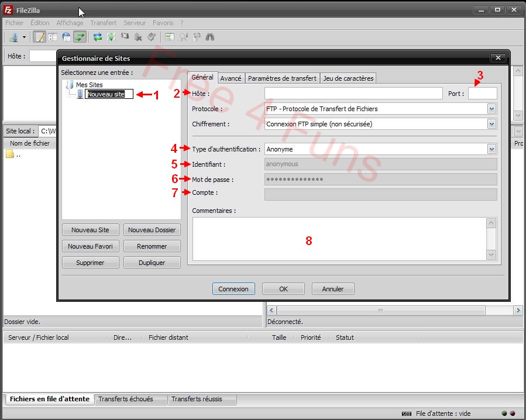Open the Serveur menu
The height and width of the screenshot is (420, 526).
[135, 23]
